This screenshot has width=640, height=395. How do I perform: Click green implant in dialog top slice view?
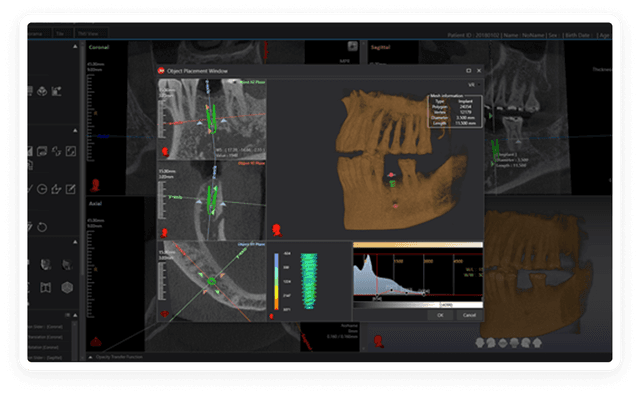tap(211, 119)
